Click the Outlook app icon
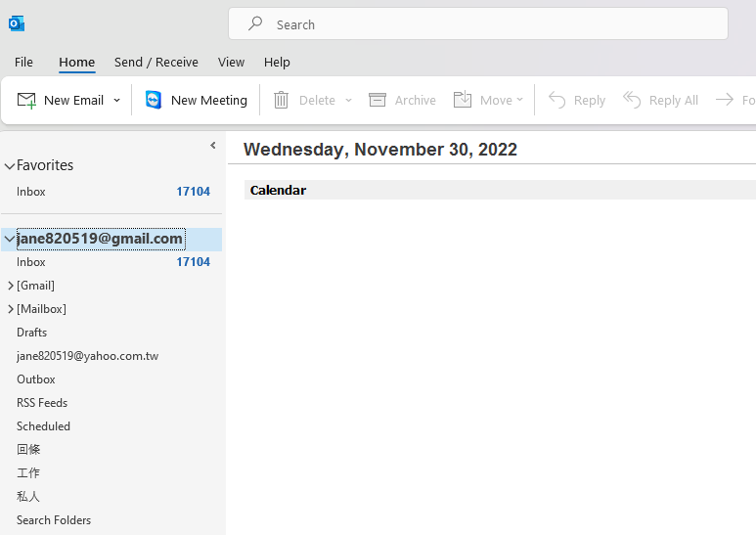Viewport: 756px width, 535px height. (17, 23)
